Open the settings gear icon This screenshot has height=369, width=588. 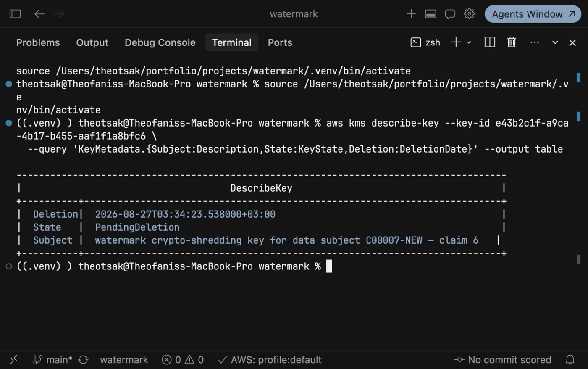point(469,13)
